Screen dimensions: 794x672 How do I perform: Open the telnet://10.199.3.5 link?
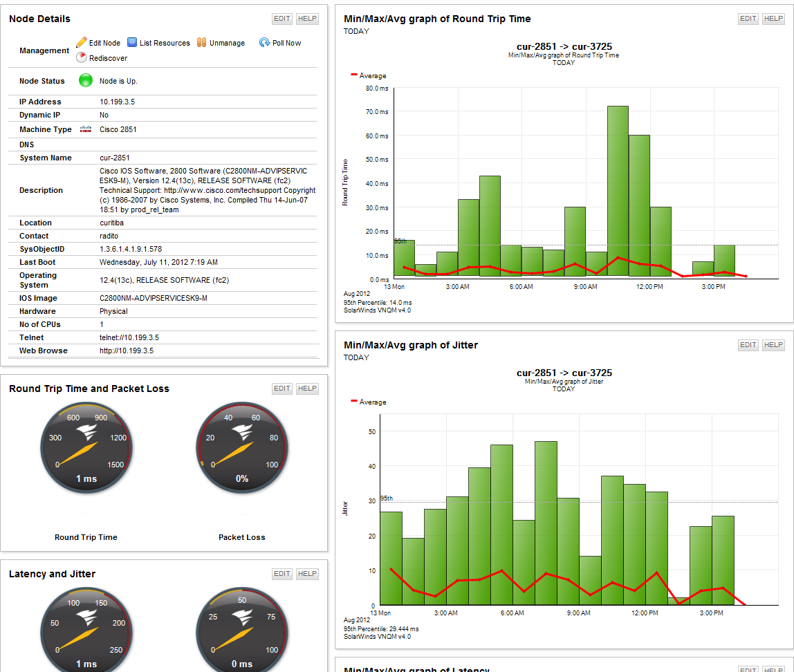[x=129, y=337]
